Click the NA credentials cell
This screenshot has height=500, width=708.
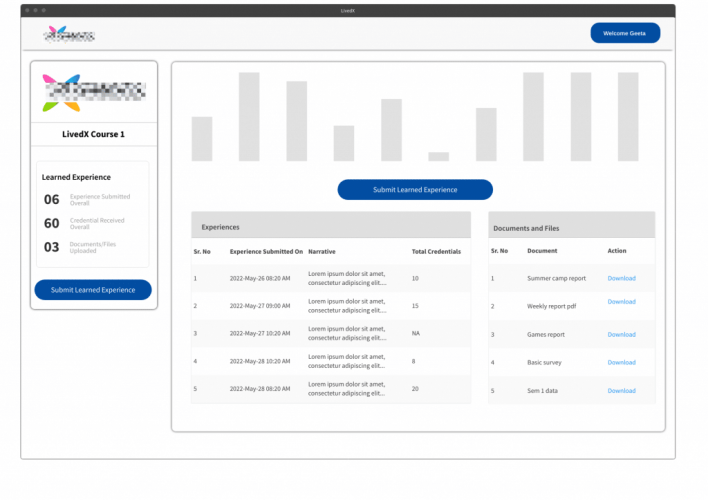click(416, 333)
